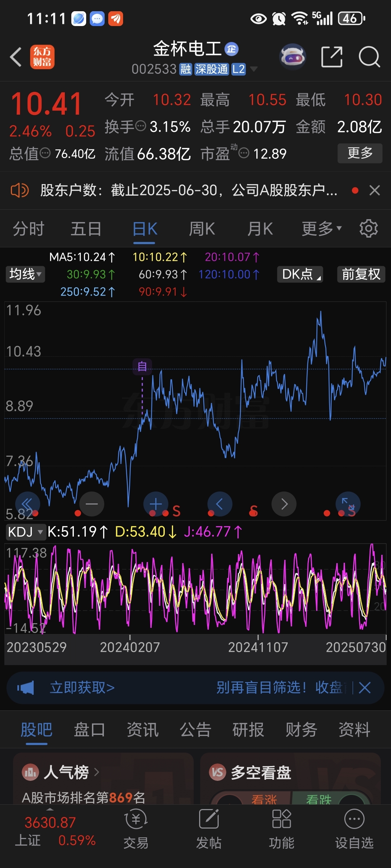Image resolution: width=391 pixels, height=868 pixels.
Task: Tap the alarm clock status icon
Action: (279, 18)
